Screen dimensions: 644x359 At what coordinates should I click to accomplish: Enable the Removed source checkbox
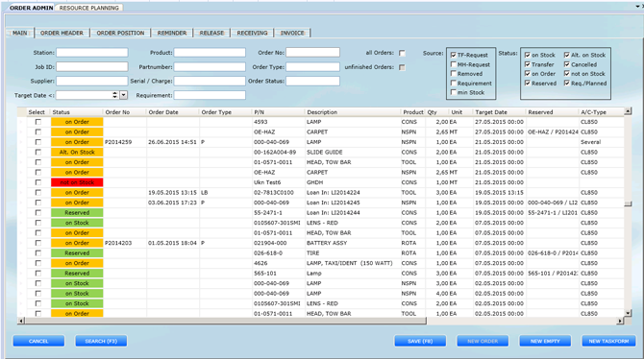click(454, 74)
